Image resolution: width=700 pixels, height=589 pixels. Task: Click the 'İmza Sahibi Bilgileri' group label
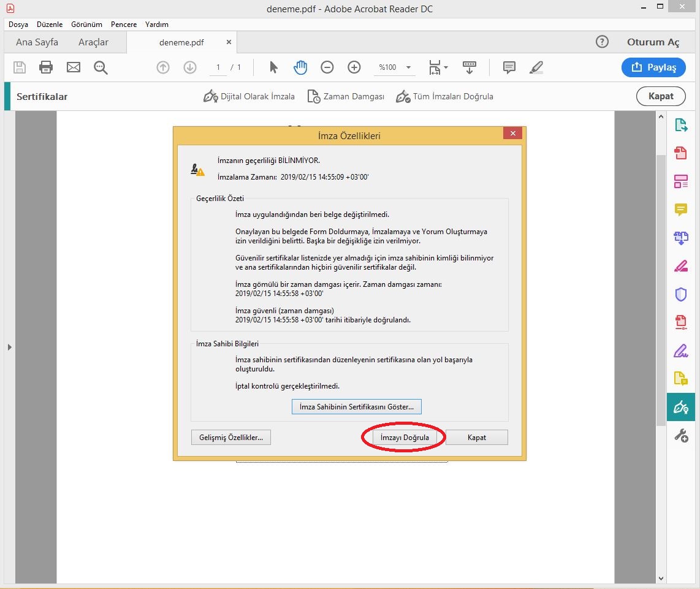pos(227,343)
